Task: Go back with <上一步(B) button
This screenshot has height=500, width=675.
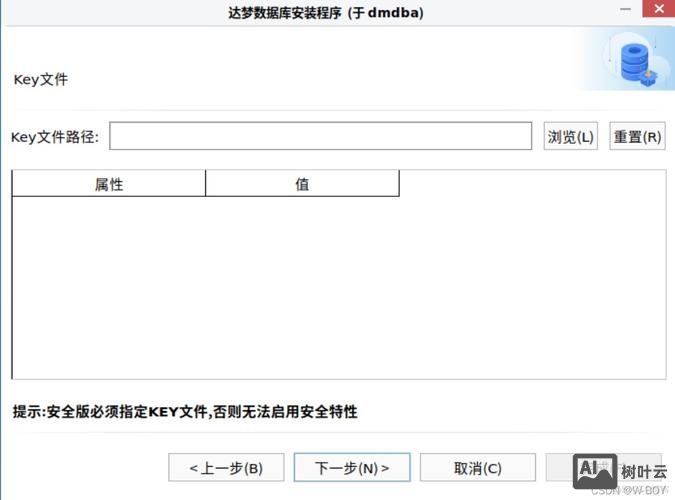Action: [226, 467]
